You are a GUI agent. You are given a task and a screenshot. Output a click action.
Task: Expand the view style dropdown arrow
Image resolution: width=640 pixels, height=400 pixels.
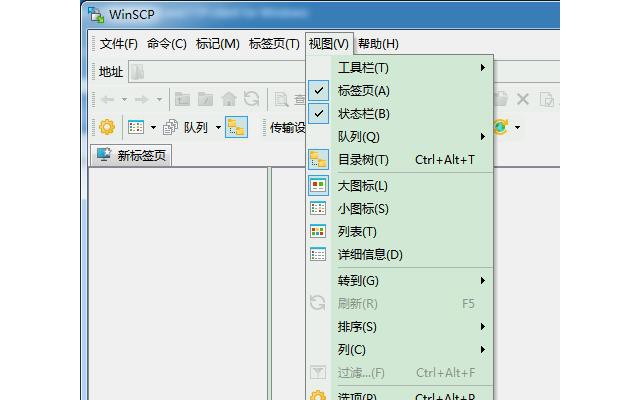click(153, 128)
